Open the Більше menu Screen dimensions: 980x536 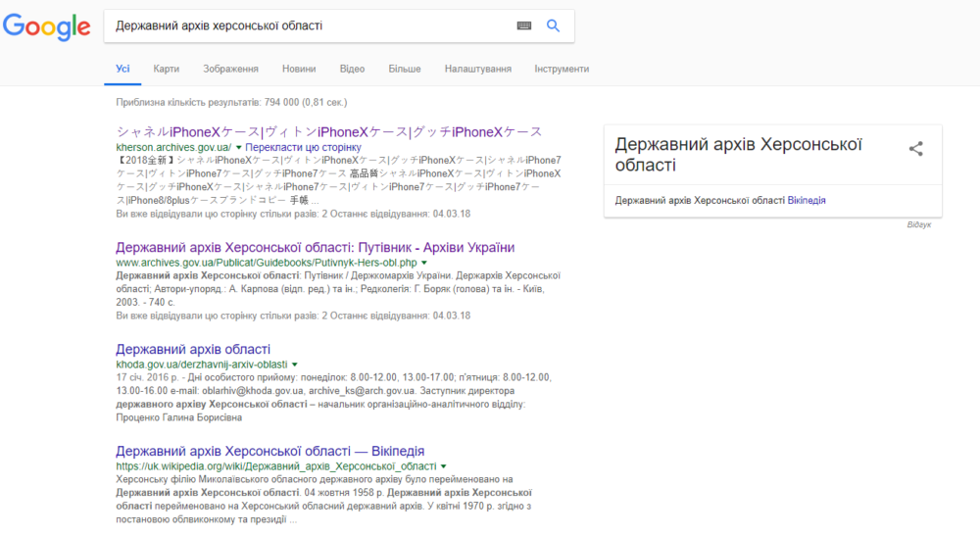[405, 69]
